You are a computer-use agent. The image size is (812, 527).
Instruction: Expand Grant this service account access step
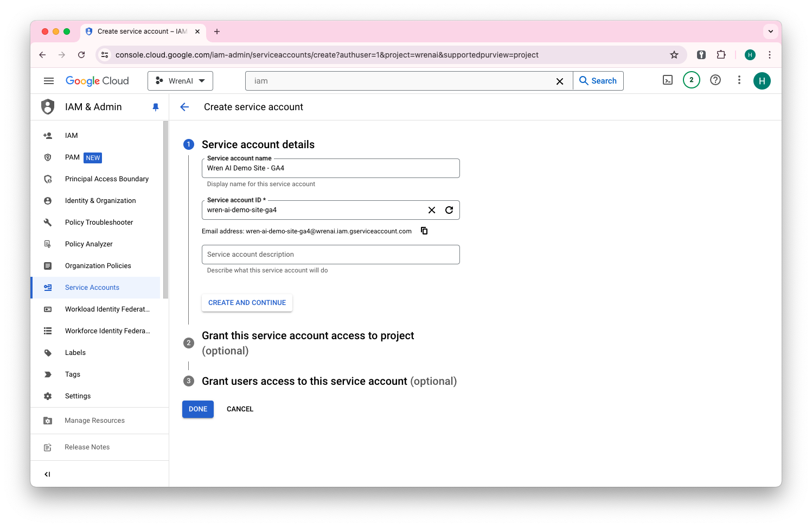pyautogui.click(x=308, y=343)
